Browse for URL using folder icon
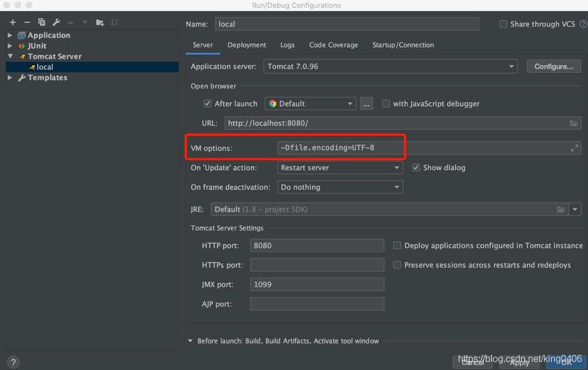Screen dimensions: 588x370 pos(573,123)
